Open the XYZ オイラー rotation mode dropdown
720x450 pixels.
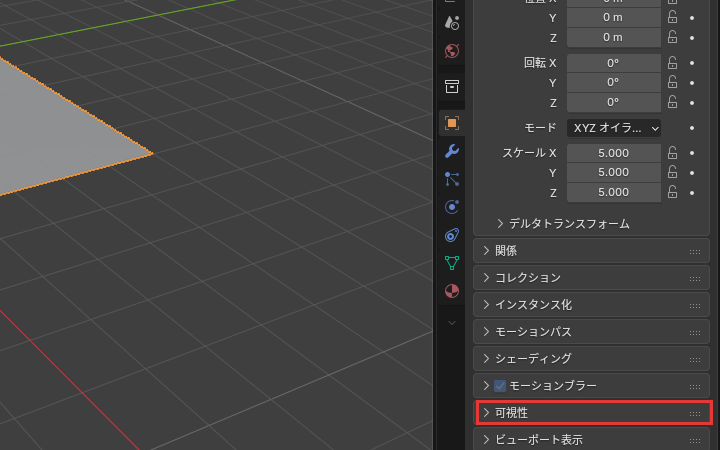(614, 128)
